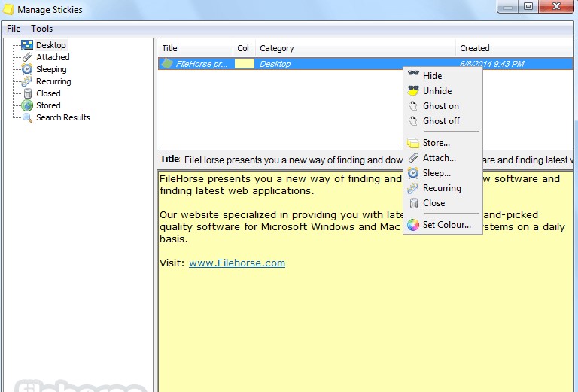
Task: Choose Set Colour... from the context menu
Action: point(443,225)
